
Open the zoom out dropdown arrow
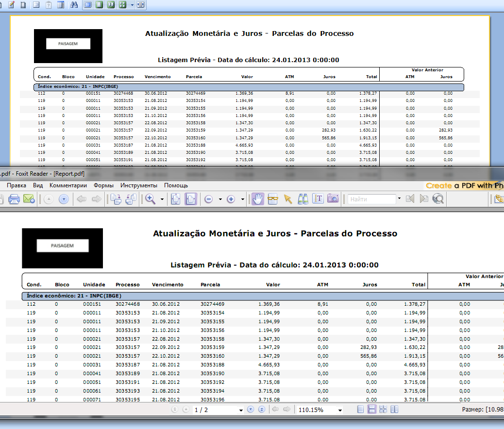(x=220, y=199)
